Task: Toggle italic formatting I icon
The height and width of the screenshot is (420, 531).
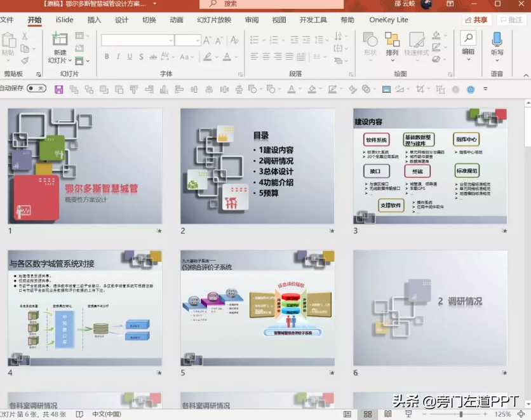Action: (118, 57)
